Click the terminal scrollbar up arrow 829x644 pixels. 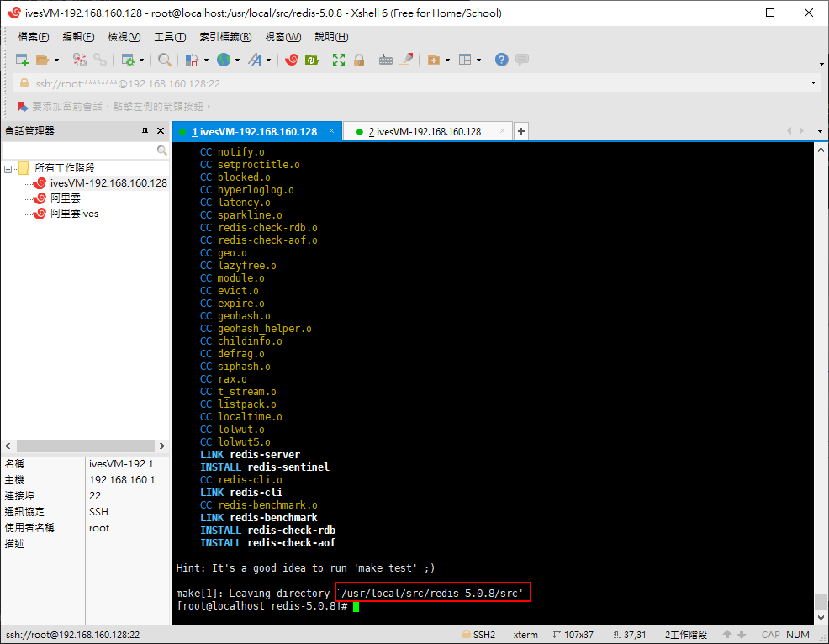821,150
